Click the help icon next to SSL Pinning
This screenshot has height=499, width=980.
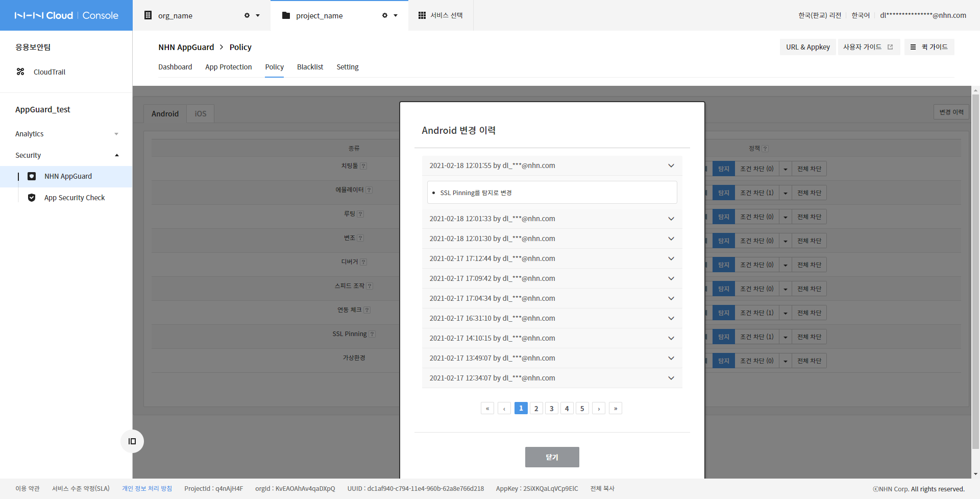click(372, 334)
